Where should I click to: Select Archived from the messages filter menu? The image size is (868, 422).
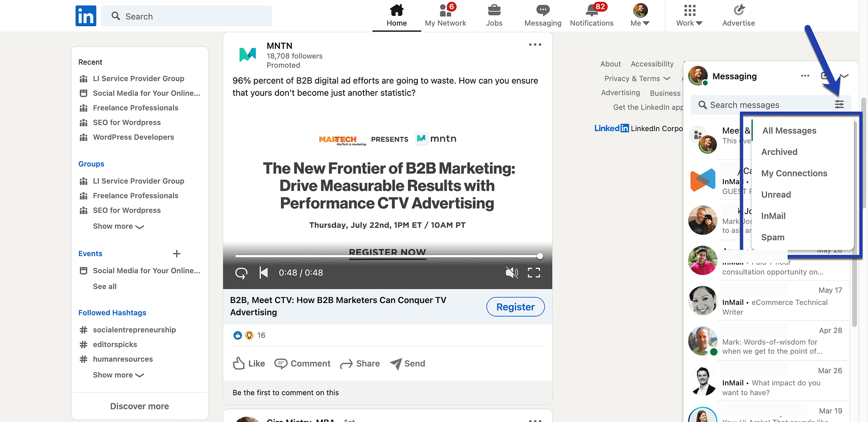click(x=779, y=152)
